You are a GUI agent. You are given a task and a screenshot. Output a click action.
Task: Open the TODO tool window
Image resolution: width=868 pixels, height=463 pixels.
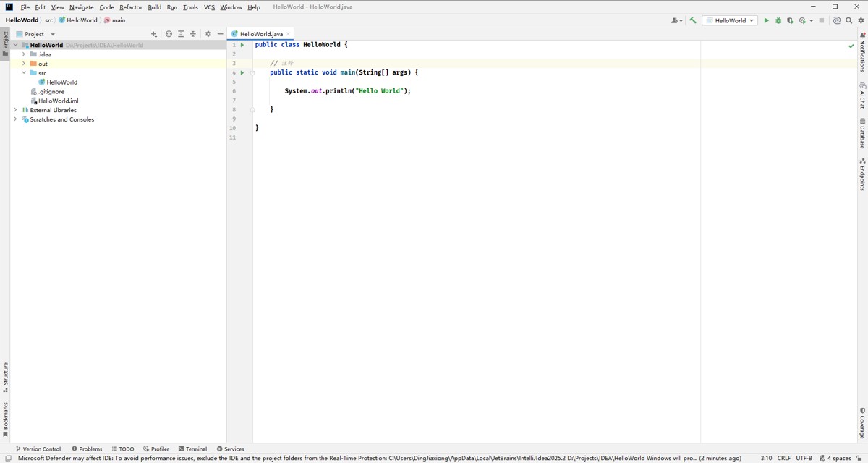click(123, 449)
